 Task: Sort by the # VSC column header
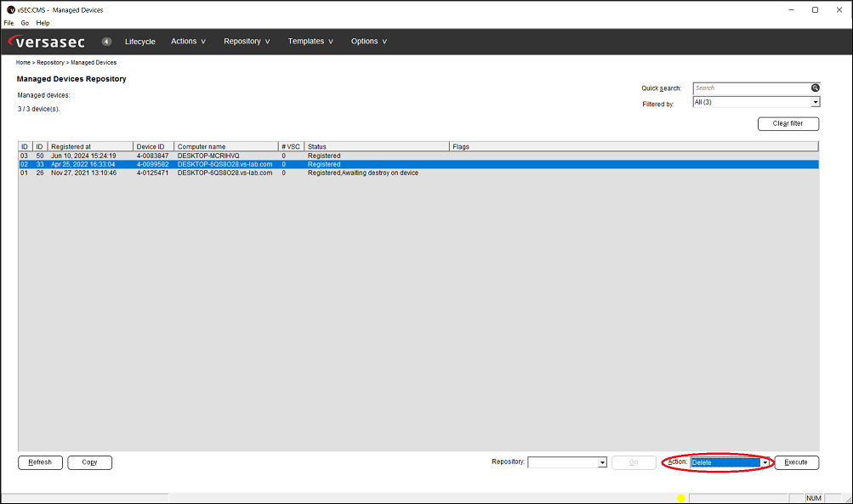tap(291, 147)
